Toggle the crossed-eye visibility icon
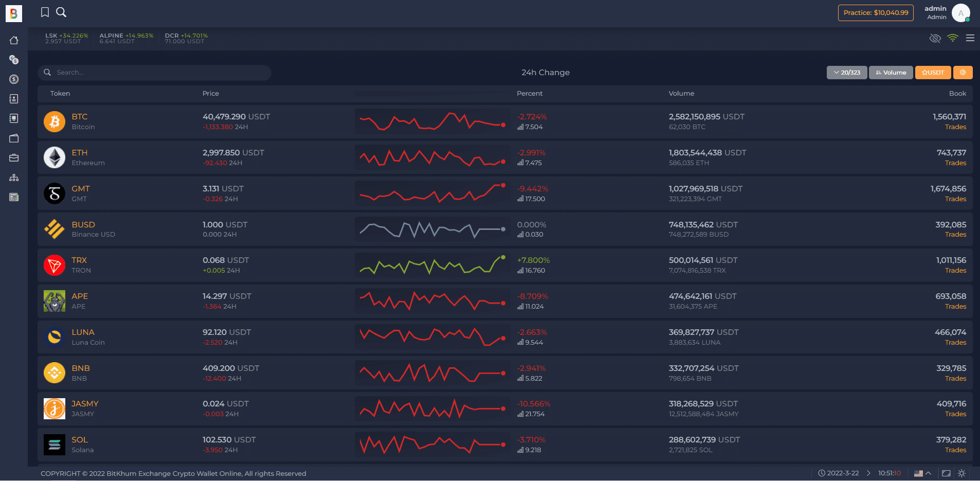 935,38
